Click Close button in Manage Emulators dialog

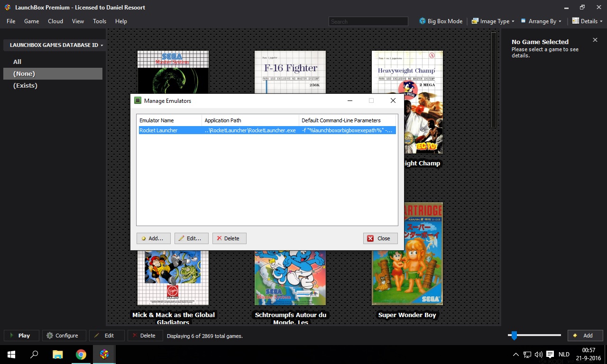point(380,238)
